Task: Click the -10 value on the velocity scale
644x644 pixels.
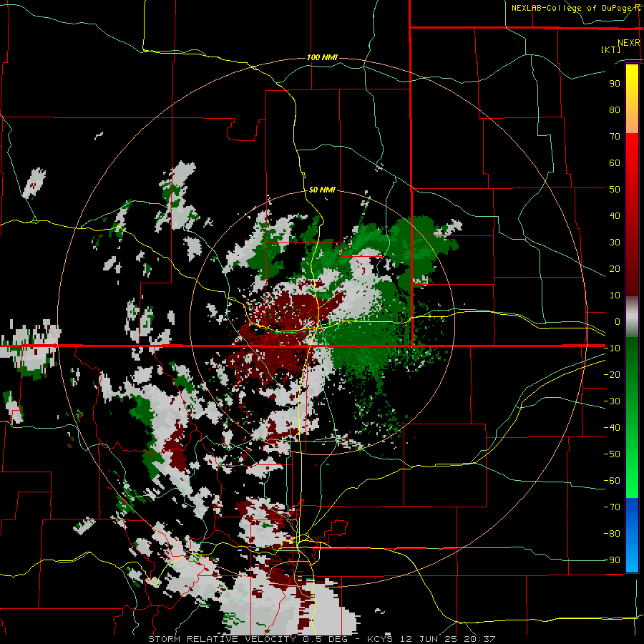Action: pyautogui.click(x=612, y=348)
